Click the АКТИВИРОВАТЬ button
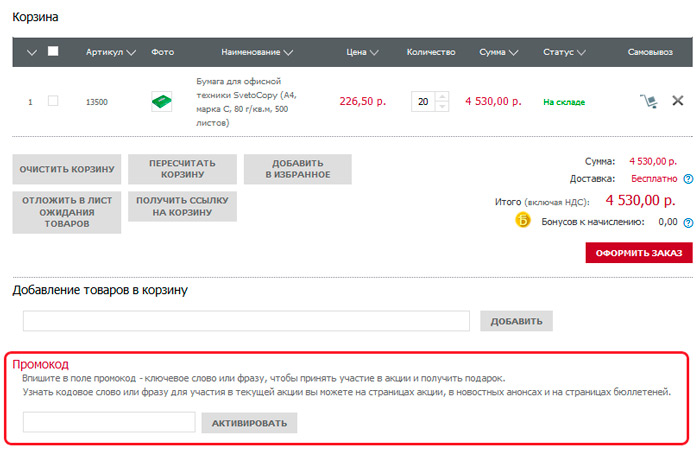Screen dimensions: 700x451 point(249,423)
